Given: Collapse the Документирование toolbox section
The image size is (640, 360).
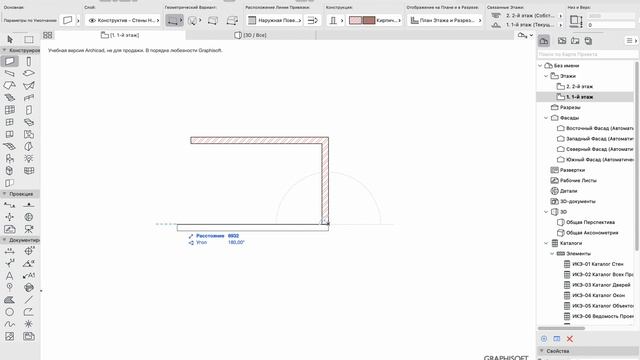Looking at the screenshot, I should (x=4, y=240).
